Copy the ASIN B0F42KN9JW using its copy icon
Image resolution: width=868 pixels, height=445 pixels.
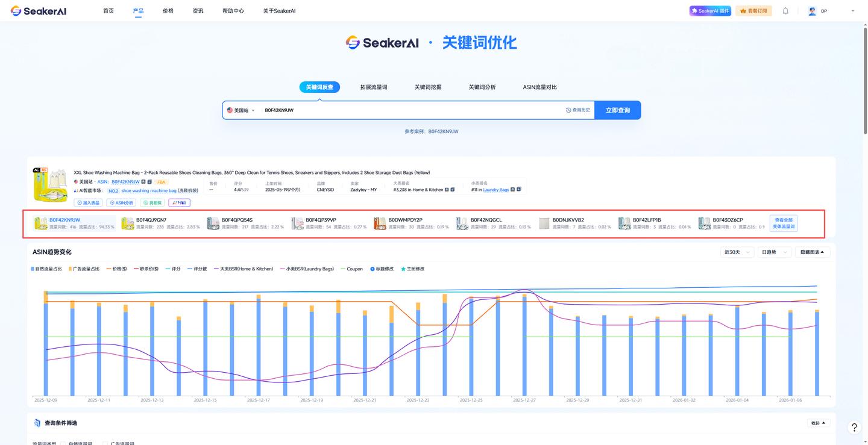coord(143,181)
